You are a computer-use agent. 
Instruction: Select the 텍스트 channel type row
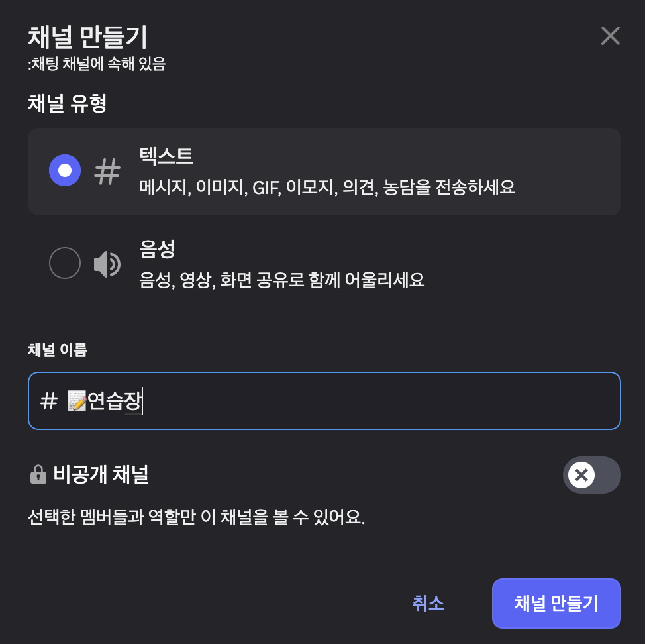pyautogui.click(x=324, y=171)
